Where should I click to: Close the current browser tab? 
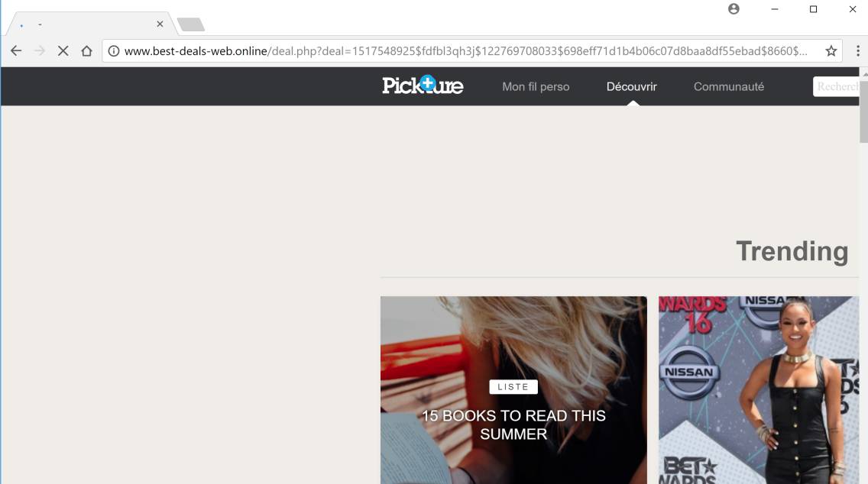(160, 24)
